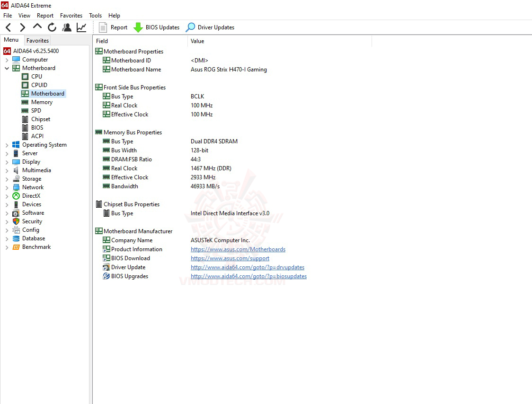Screen dimensions: 532x404
Task: Select the ACPI tree icon
Action: [x=25, y=136]
